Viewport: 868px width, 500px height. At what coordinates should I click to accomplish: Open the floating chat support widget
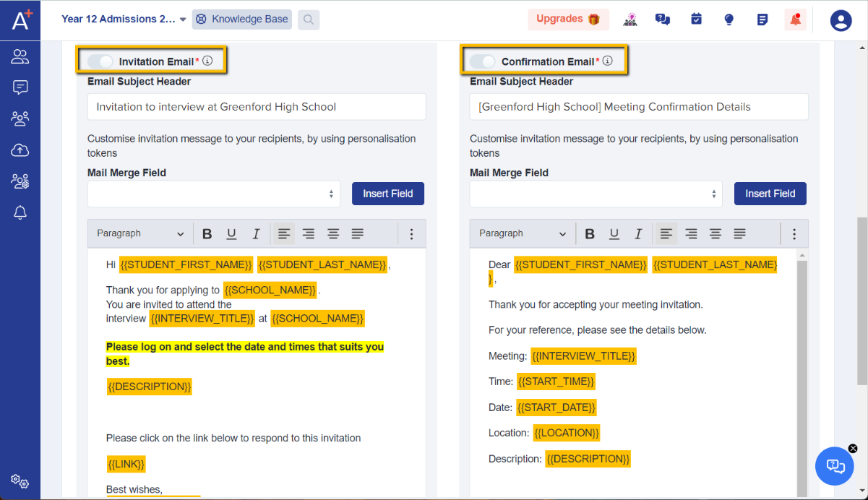(835, 466)
